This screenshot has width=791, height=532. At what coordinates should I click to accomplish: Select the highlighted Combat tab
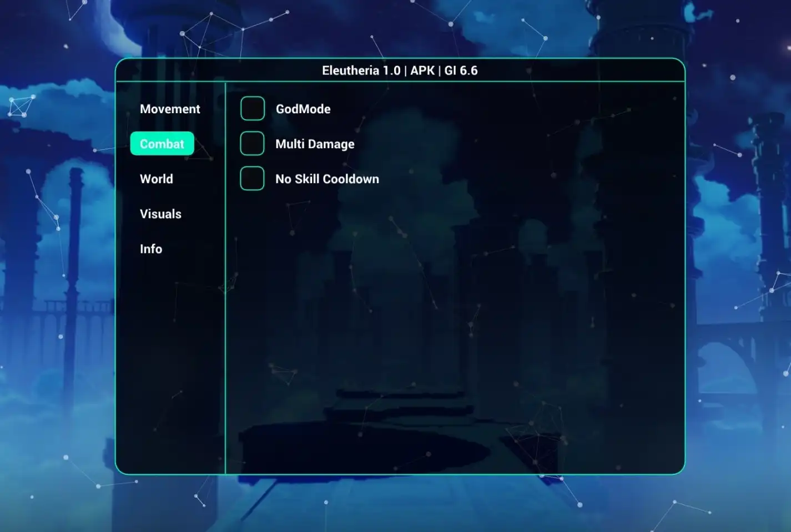click(162, 144)
